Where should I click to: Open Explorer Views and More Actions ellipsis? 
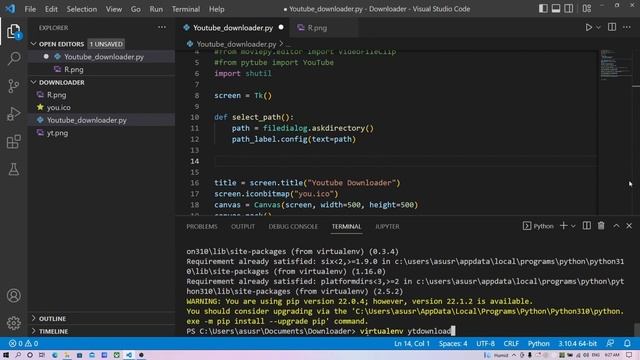click(162, 27)
